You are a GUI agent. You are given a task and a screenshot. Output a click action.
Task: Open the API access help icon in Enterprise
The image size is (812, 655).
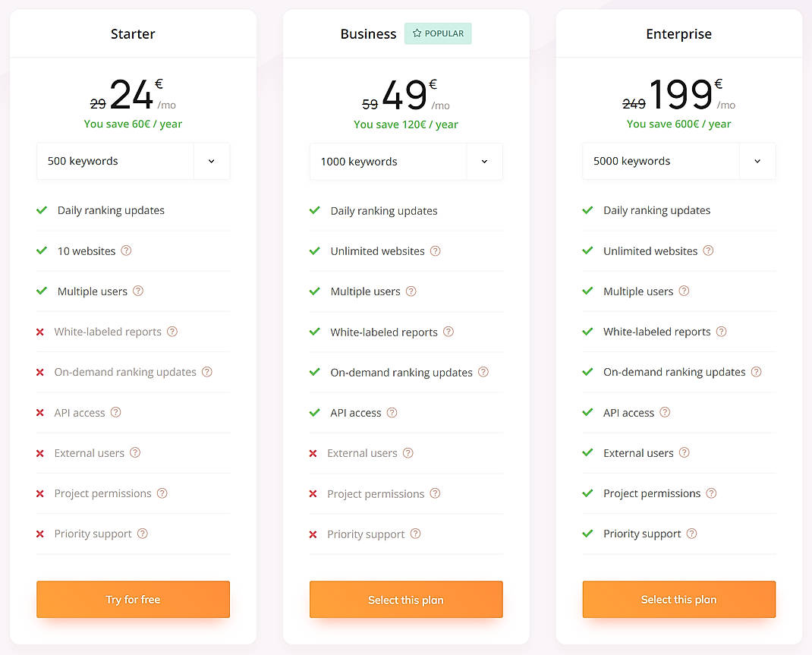click(664, 412)
